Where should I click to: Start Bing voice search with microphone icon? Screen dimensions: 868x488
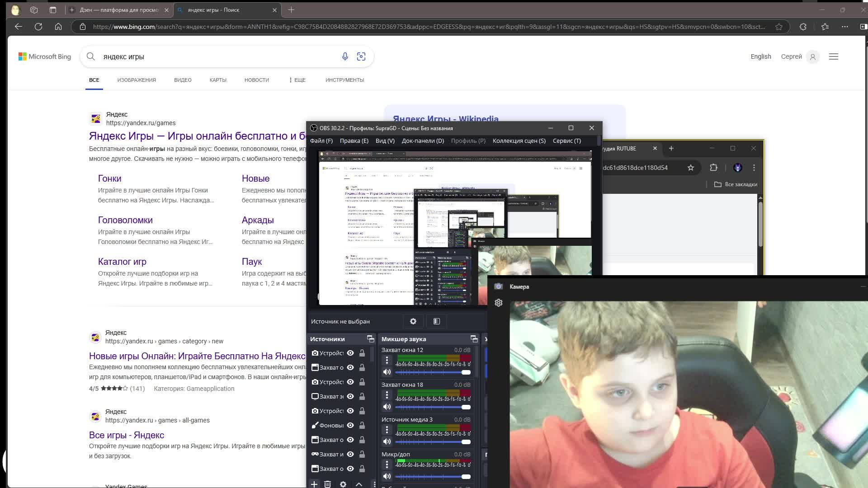345,56
